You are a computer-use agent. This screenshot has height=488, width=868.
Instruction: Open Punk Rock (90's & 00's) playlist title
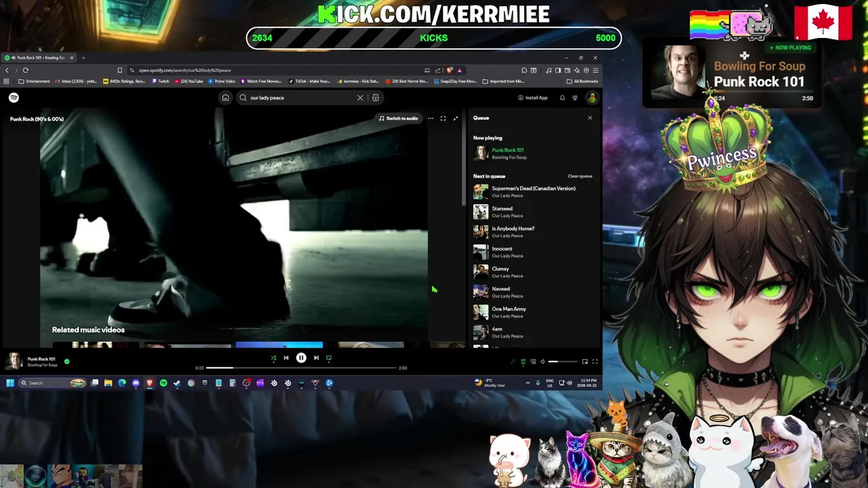[37, 119]
